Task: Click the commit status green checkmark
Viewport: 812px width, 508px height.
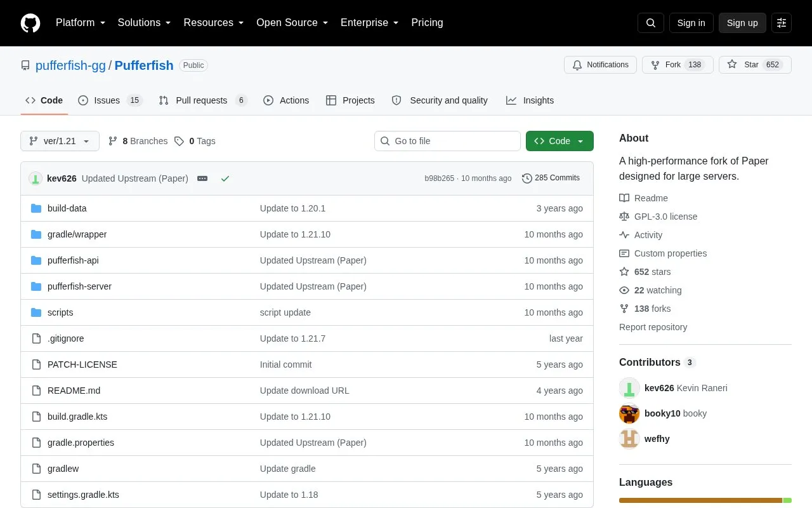Action: [x=225, y=178]
